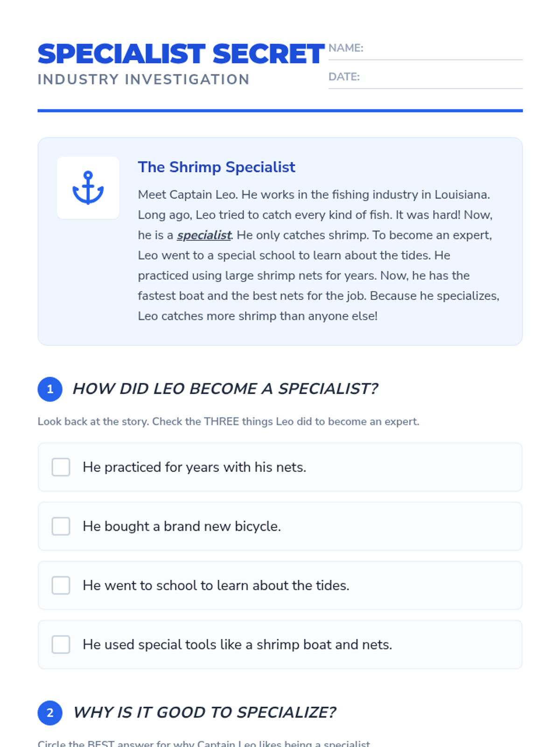Click the 'Check the THREE things' instruction text

click(x=228, y=422)
